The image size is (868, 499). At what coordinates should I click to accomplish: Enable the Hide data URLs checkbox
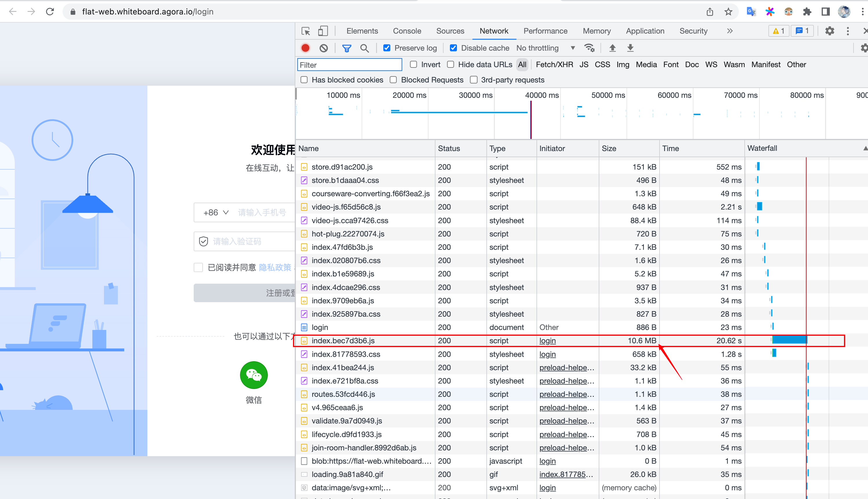[451, 65]
